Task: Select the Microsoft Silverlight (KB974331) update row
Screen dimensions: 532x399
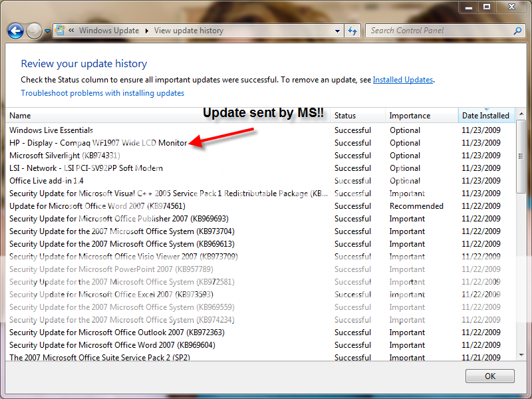Action: click(x=65, y=156)
